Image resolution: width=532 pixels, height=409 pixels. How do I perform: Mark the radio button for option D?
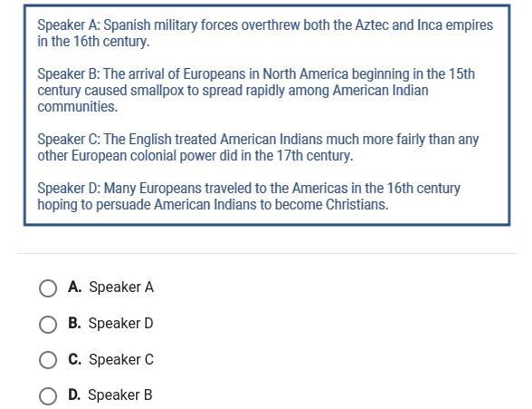[48, 396]
